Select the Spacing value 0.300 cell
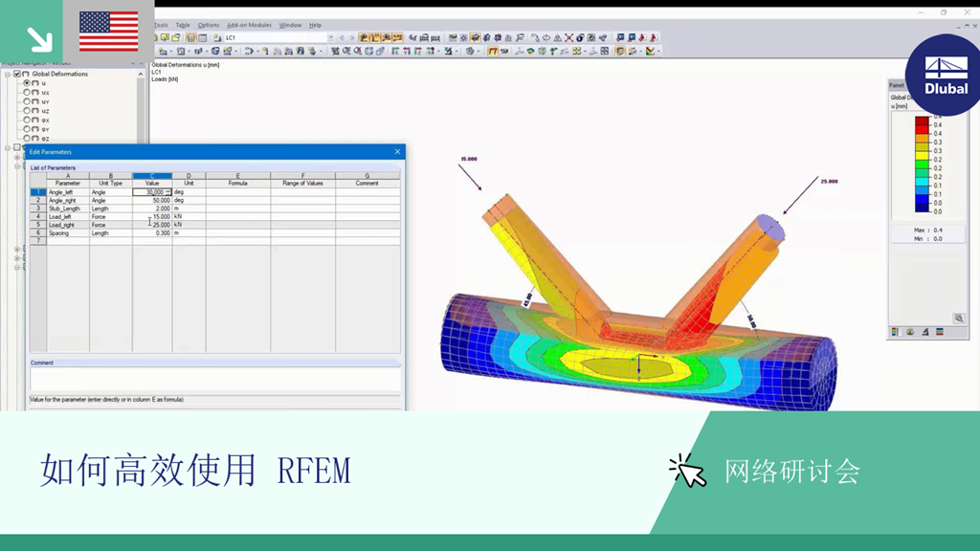 152,233
